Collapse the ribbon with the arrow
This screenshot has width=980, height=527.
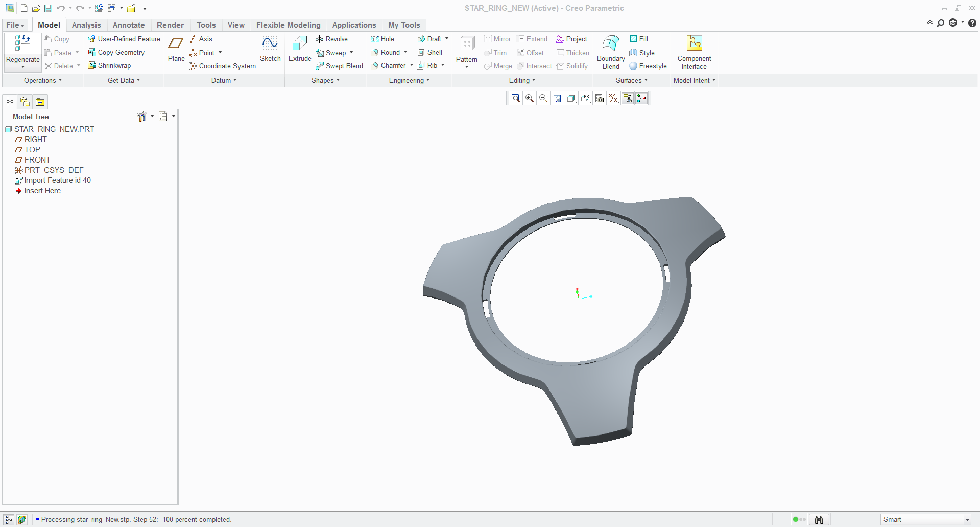click(930, 22)
